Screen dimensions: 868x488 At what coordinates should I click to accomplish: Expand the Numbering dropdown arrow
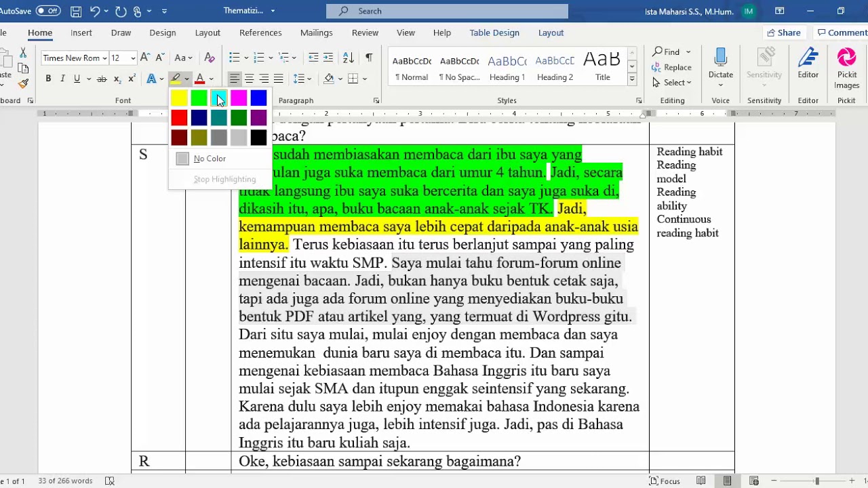click(x=270, y=58)
